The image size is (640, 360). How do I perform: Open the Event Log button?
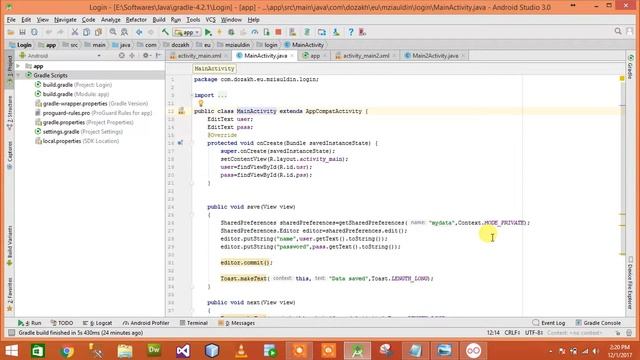549,323
